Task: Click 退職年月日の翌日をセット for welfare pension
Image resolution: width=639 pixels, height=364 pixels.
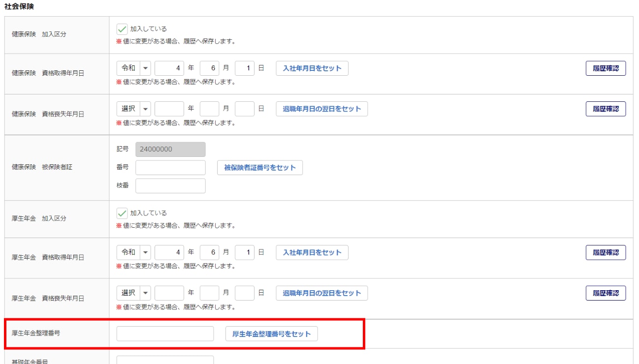Action: point(321,293)
